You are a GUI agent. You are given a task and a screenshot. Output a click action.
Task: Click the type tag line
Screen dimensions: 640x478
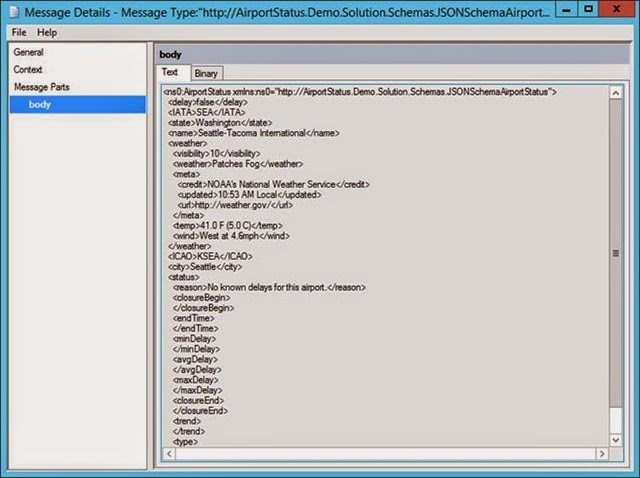point(185,442)
